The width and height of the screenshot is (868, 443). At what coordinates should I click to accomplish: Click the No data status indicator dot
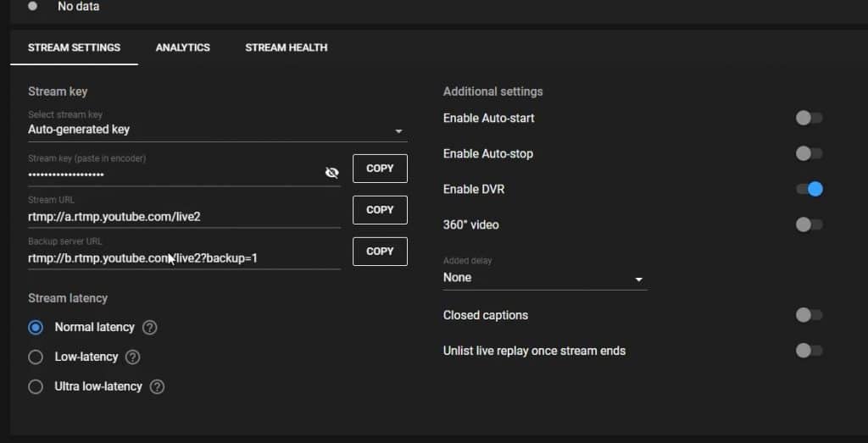tap(33, 6)
